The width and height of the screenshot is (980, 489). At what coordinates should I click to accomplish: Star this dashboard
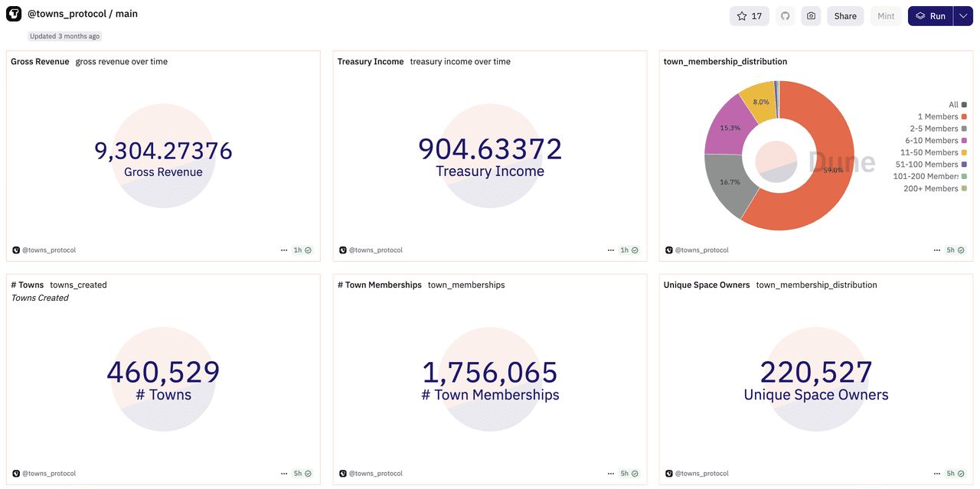pyautogui.click(x=749, y=16)
